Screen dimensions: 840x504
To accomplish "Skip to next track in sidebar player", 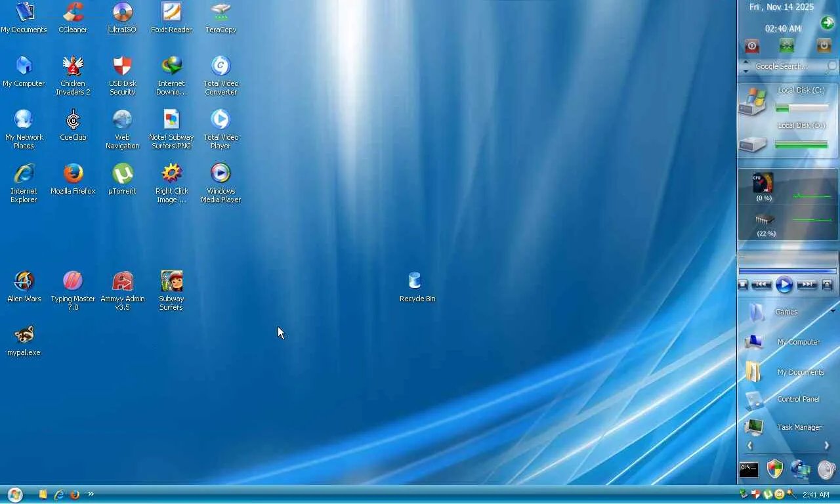I will click(807, 285).
